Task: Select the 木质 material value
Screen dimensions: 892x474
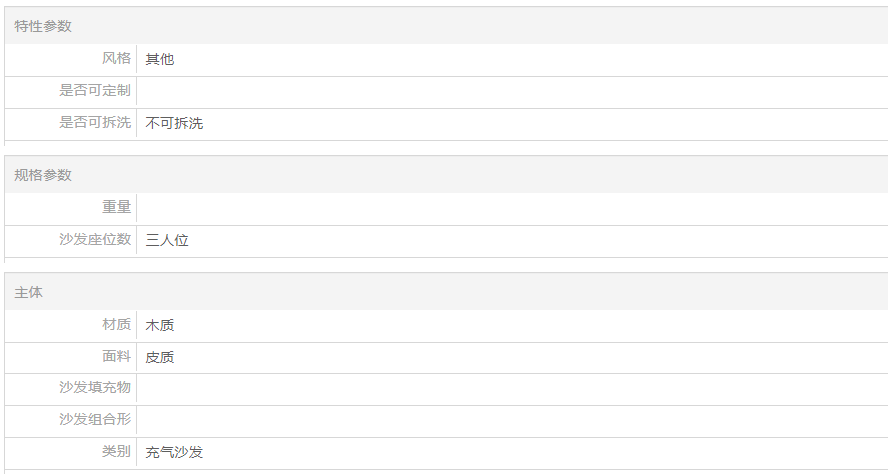Action: click(160, 325)
